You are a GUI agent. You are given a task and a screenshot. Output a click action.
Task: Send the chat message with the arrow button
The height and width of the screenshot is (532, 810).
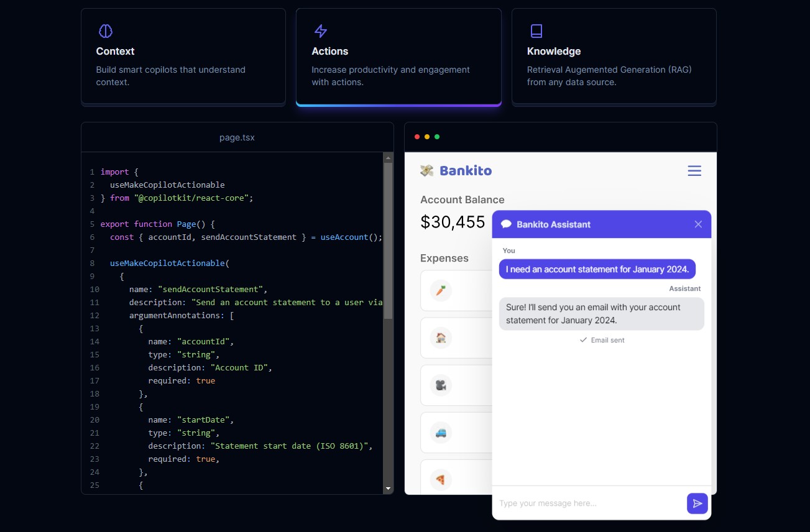coord(697,503)
